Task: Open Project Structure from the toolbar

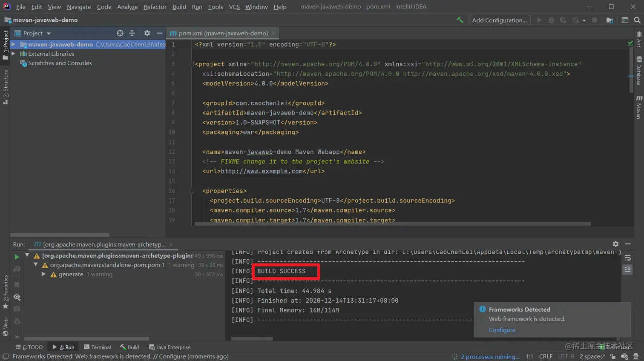Action: click(x=610, y=20)
